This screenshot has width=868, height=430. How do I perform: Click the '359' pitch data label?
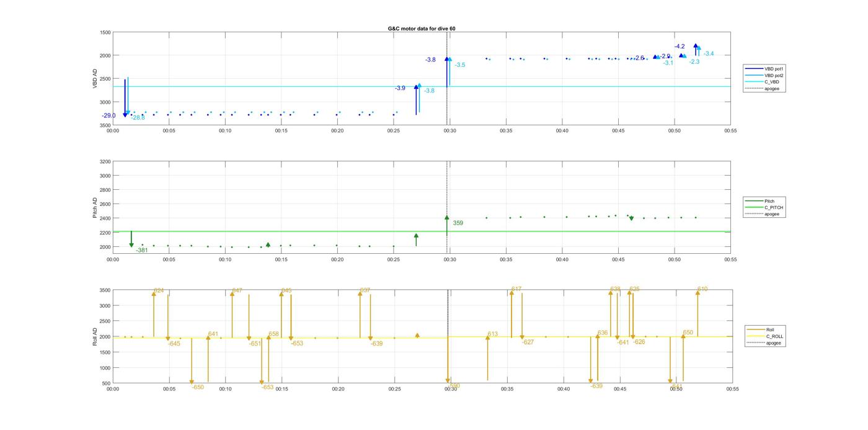pos(458,223)
